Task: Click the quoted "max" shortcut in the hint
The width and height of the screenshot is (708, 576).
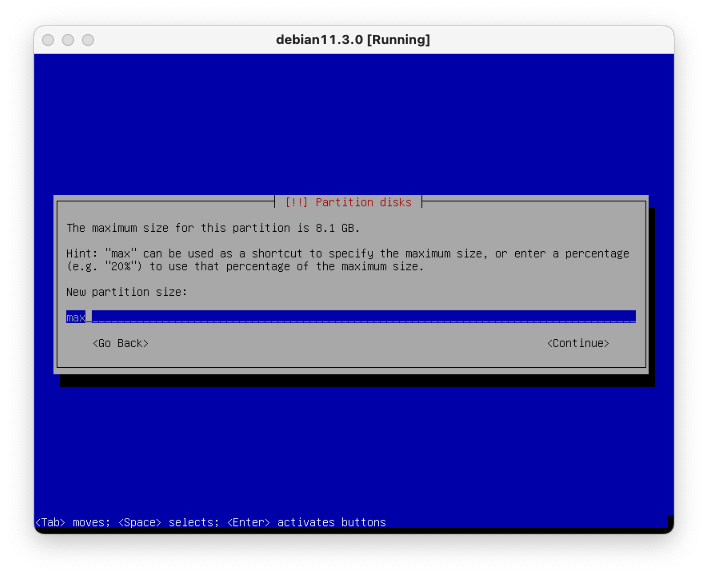Action: [115, 254]
